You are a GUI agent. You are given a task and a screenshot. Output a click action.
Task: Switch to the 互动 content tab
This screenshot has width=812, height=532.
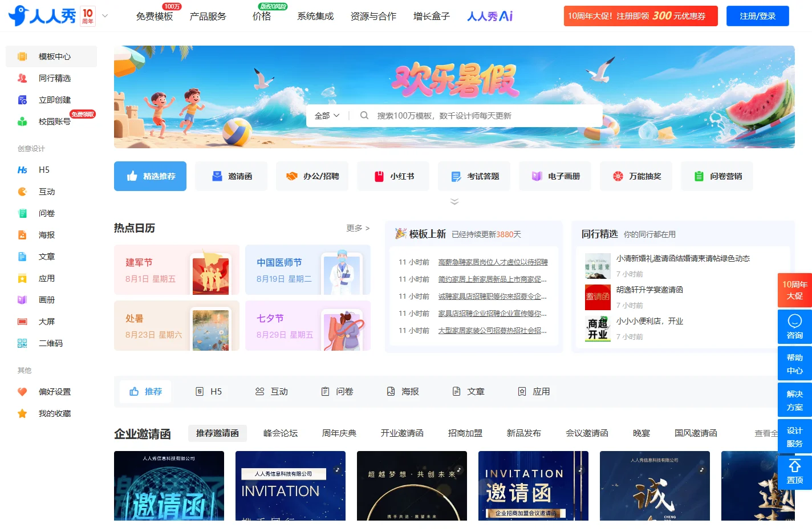click(271, 391)
